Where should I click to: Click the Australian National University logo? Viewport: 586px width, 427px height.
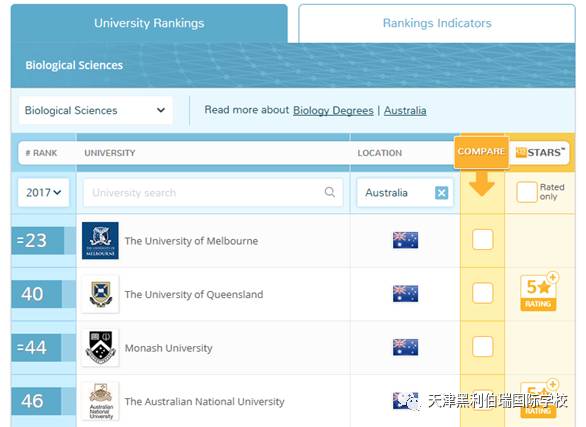[100, 401]
